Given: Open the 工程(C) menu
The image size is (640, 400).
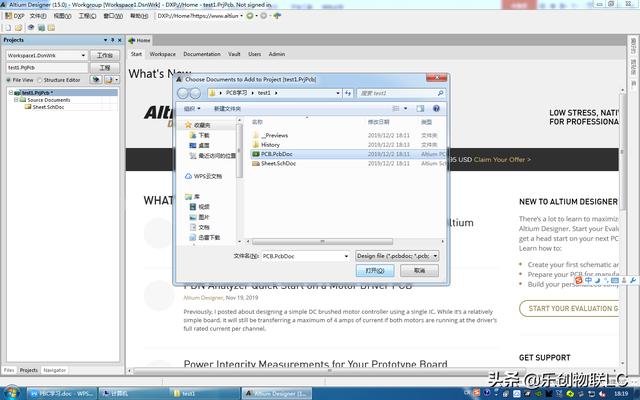Looking at the screenshot, I should coord(87,16).
